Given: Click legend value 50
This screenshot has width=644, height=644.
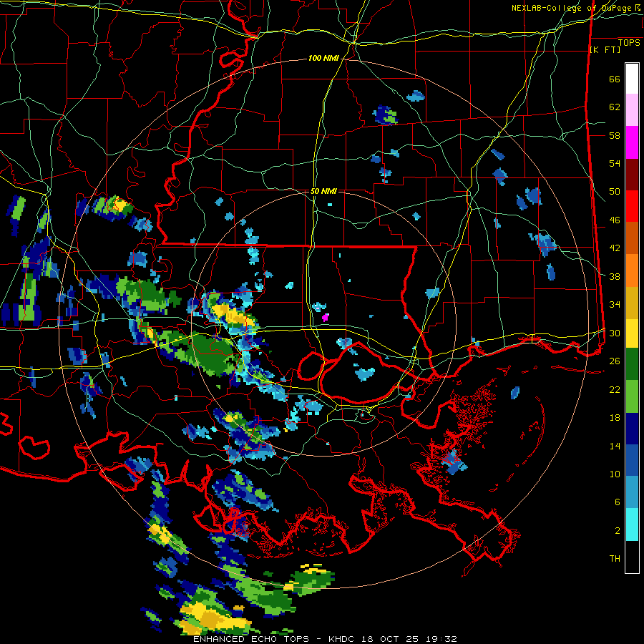Looking at the screenshot, I should click(615, 192).
